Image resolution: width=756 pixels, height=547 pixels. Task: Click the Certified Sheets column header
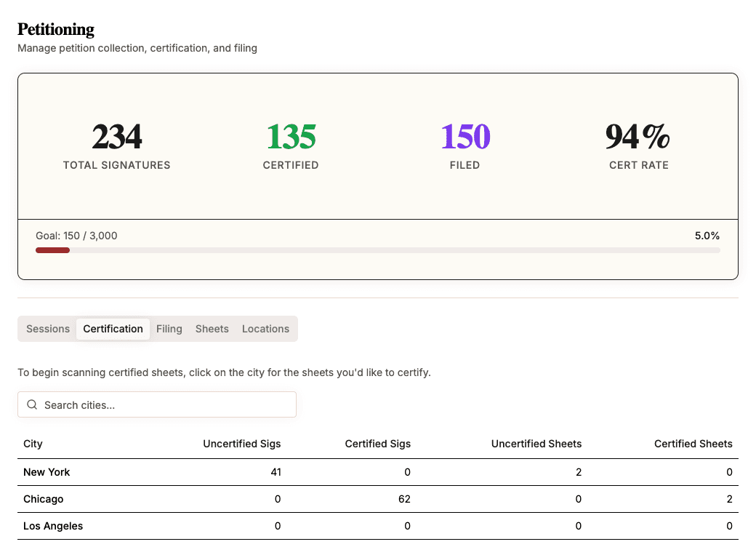point(693,444)
